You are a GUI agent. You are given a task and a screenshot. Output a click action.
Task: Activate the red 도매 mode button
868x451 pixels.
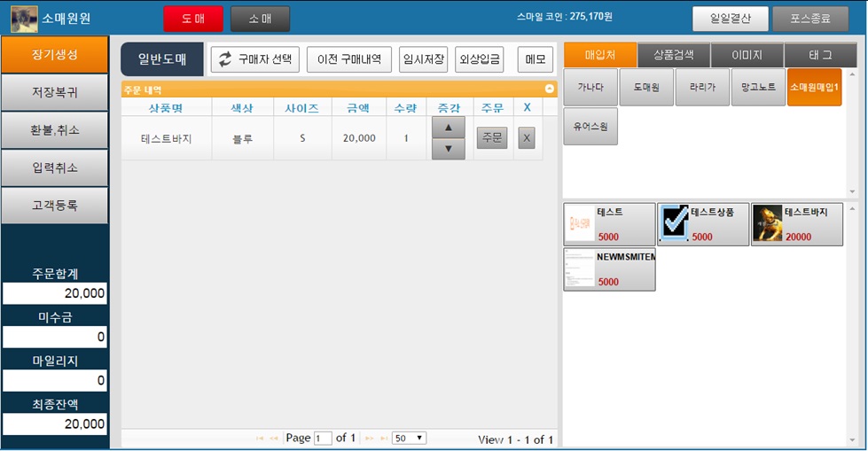[192, 18]
